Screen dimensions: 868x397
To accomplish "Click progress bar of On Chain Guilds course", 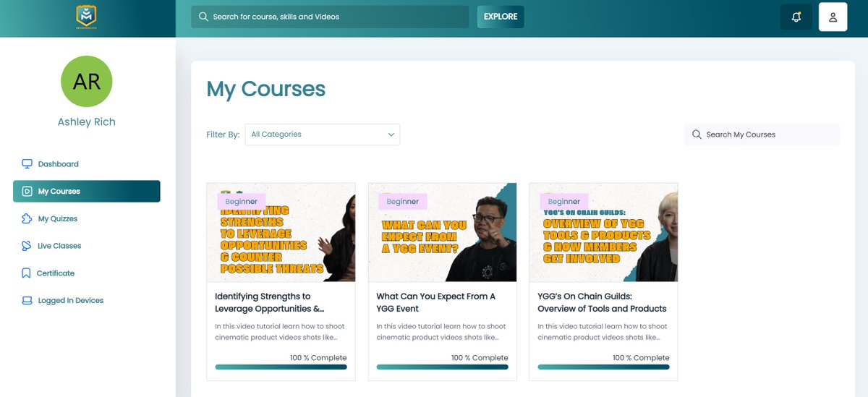I will 603,367.
